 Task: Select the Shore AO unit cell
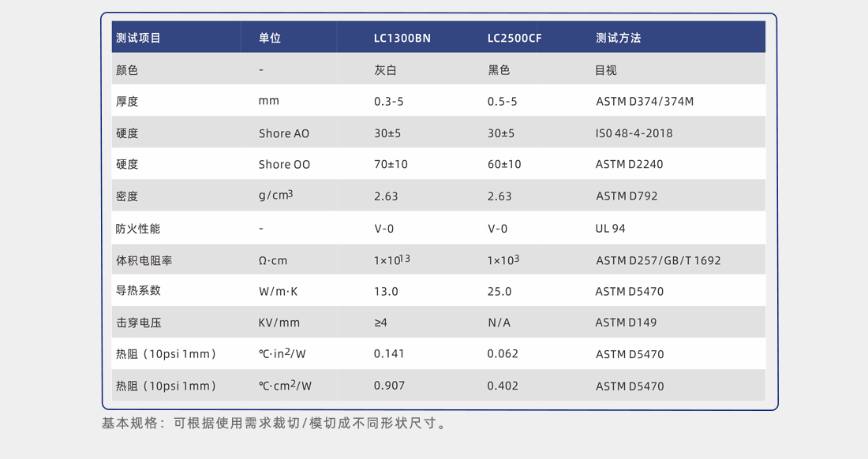pos(284,133)
